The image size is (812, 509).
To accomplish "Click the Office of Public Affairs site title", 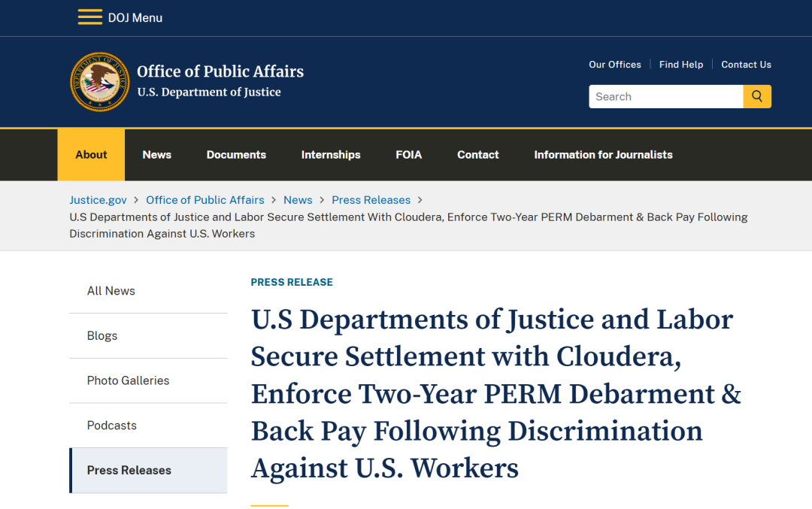I will (x=220, y=71).
